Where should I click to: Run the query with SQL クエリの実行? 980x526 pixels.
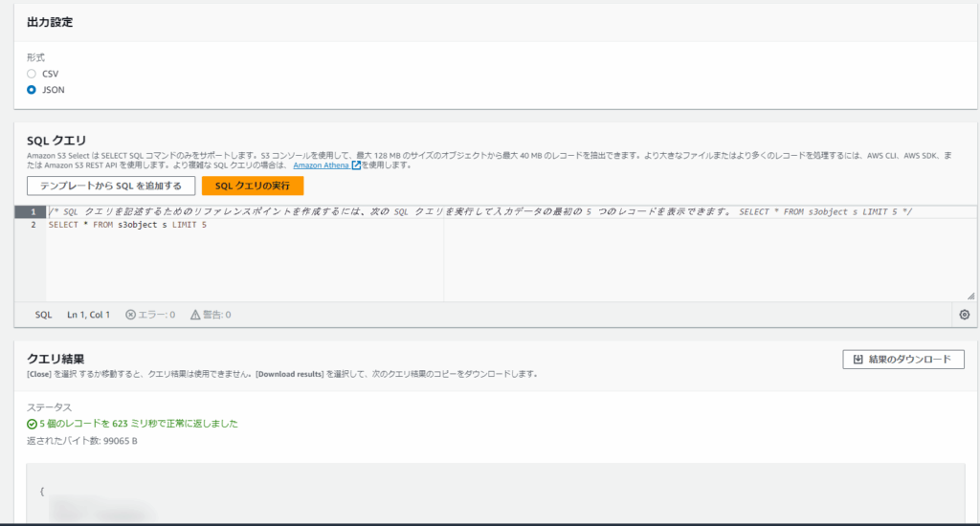(253, 186)
